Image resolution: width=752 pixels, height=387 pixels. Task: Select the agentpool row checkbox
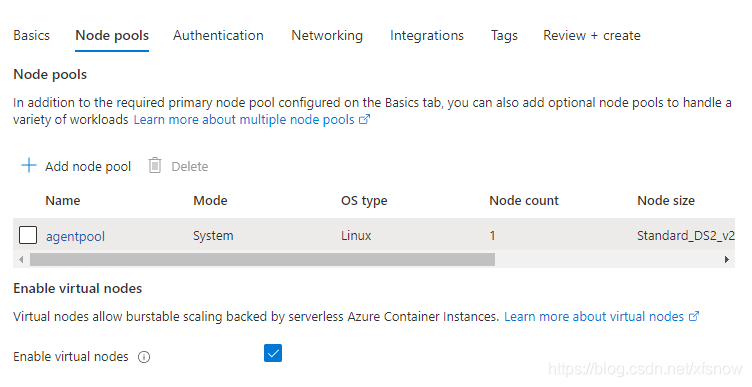[28, 235]
